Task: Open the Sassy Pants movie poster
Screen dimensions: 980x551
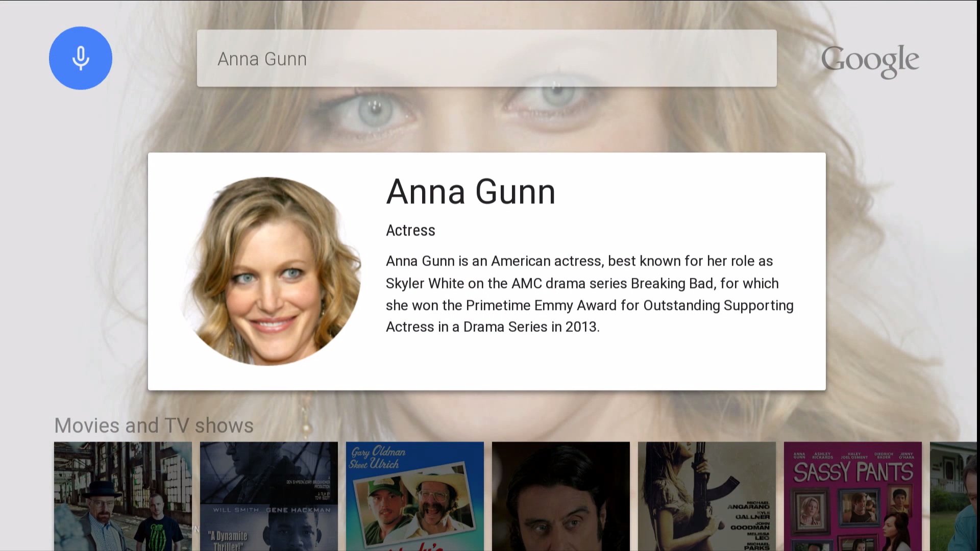Action: 853,496
